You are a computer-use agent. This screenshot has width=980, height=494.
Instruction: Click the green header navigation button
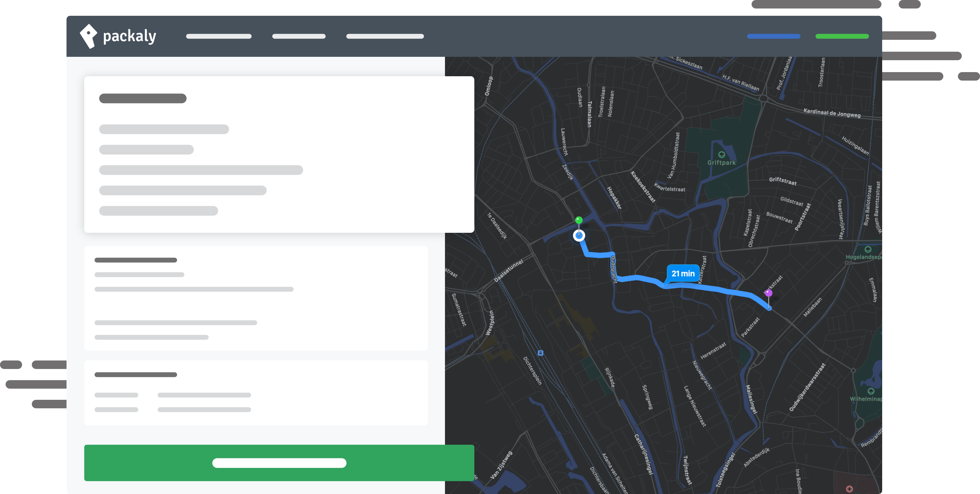coord(842,36)
